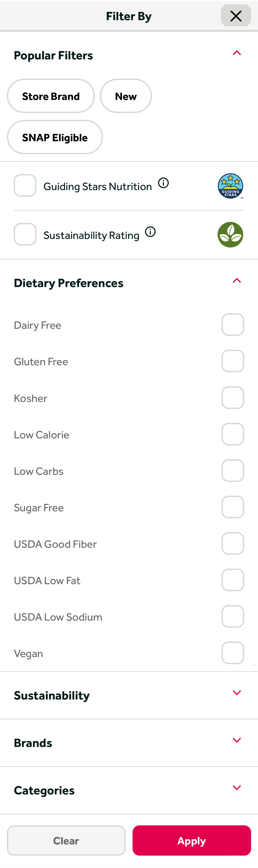The image size is (258, 868).
Task: Check the Gluten Free dietary preference
Action: click(x=233, y=361)
